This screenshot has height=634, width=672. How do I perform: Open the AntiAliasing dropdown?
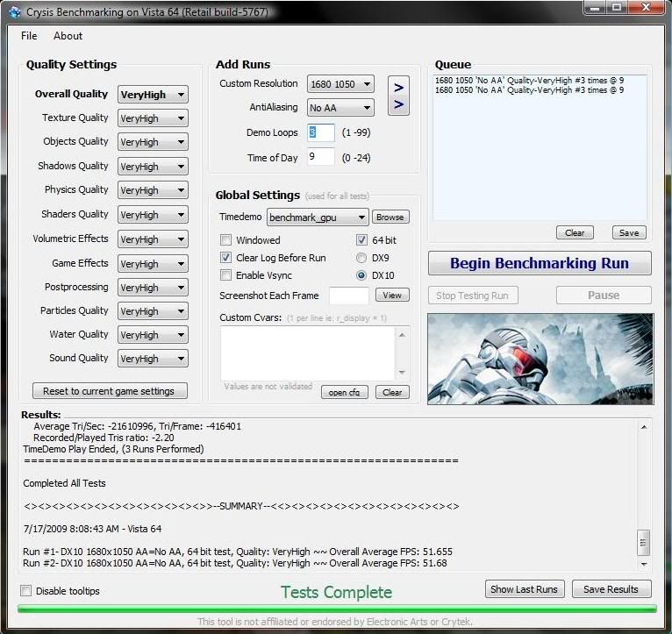340,108
